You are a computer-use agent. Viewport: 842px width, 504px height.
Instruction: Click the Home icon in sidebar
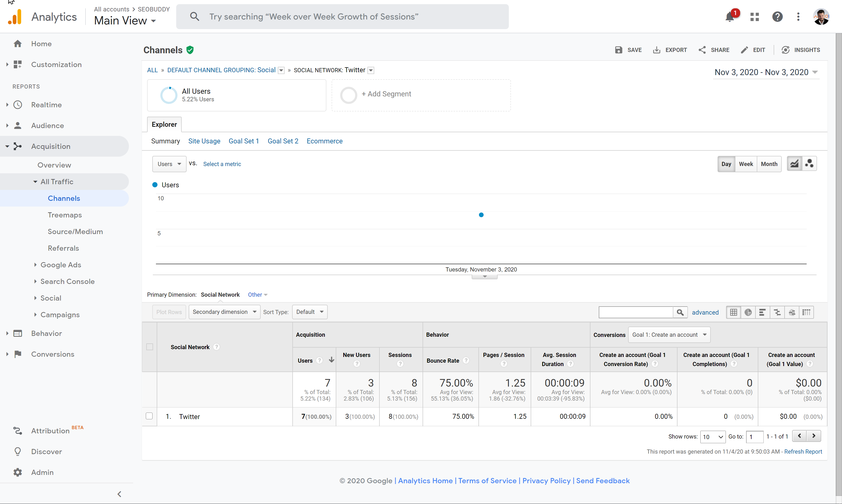[18, 43]
